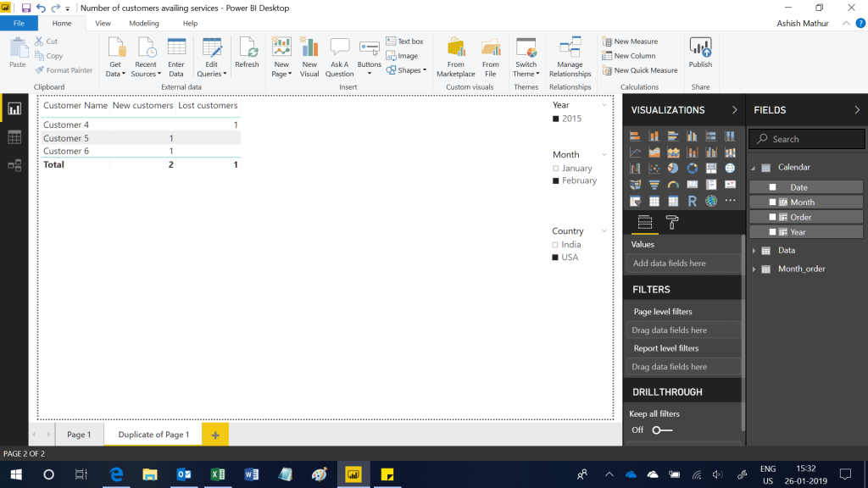Select the funnel visualization

[x=654, y=184]
